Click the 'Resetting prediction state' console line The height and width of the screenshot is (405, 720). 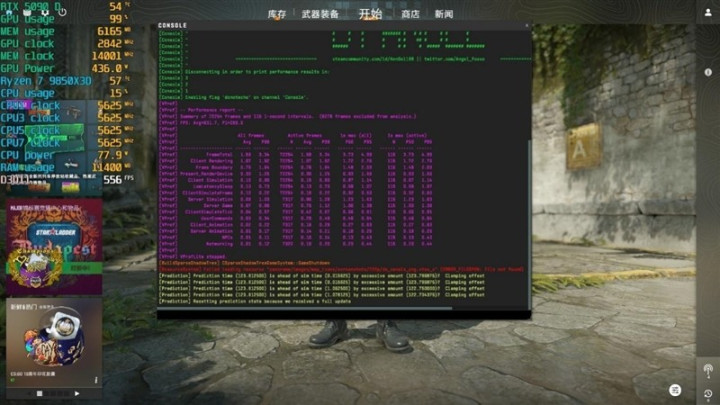(x=272, y=302)
